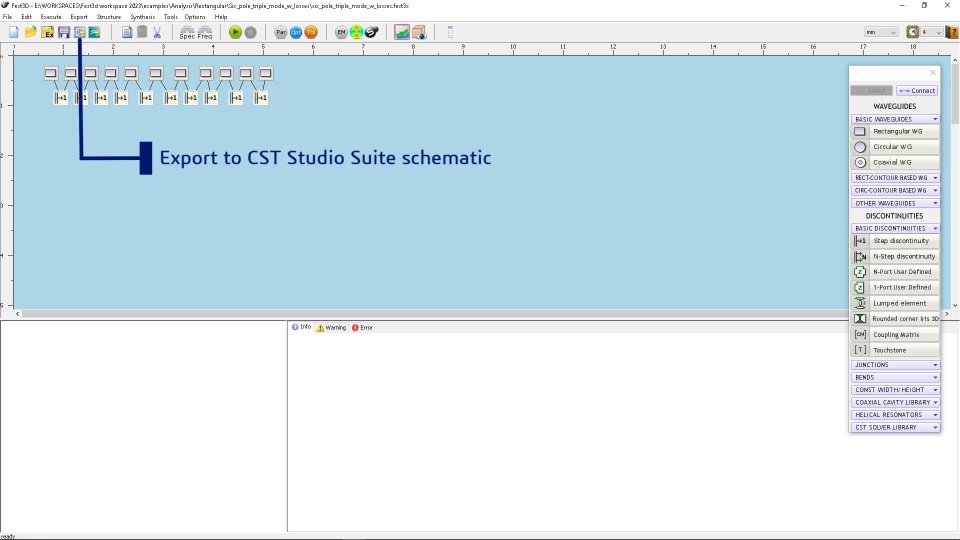The image size is (960, 540).
Task: Open the Help menu
Action: 220,17
